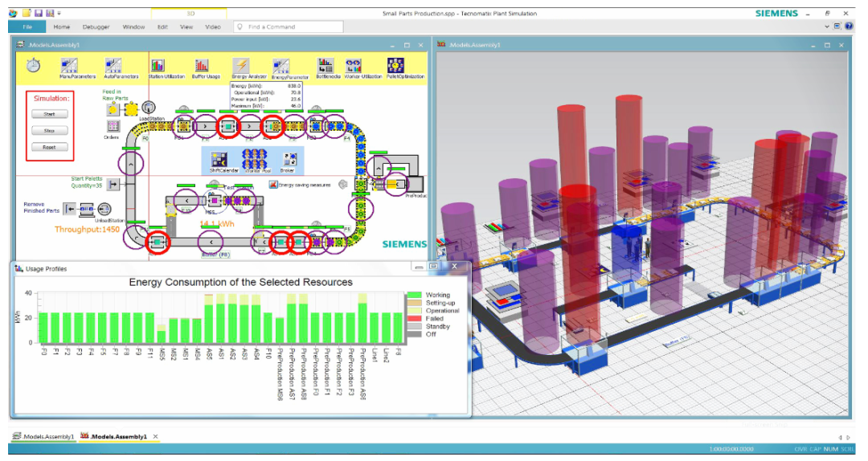Open the Station Utilization chart icon
This screenshot has width=868, height=461.
[x=158, y=65]
